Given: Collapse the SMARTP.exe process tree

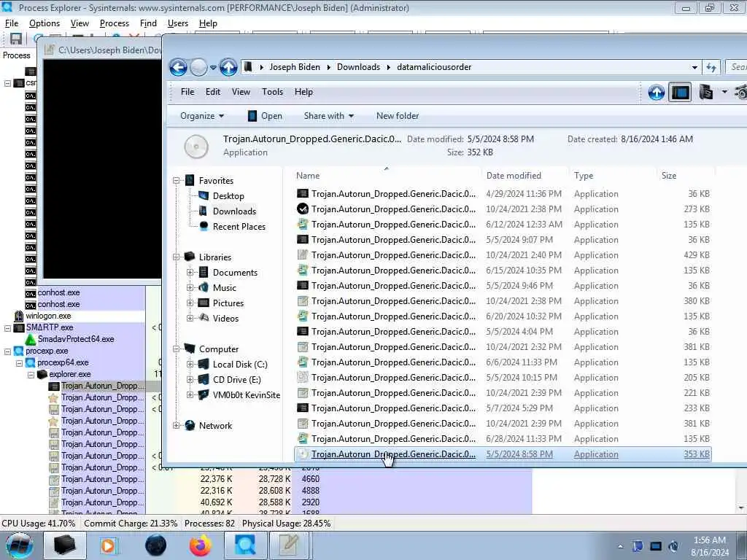Looking at the screenshot, I should click(7, 327).
